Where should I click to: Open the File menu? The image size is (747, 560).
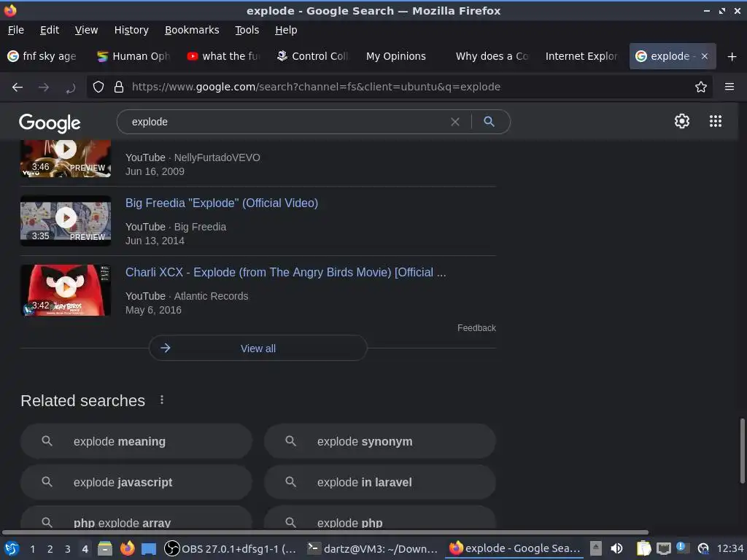16,30
